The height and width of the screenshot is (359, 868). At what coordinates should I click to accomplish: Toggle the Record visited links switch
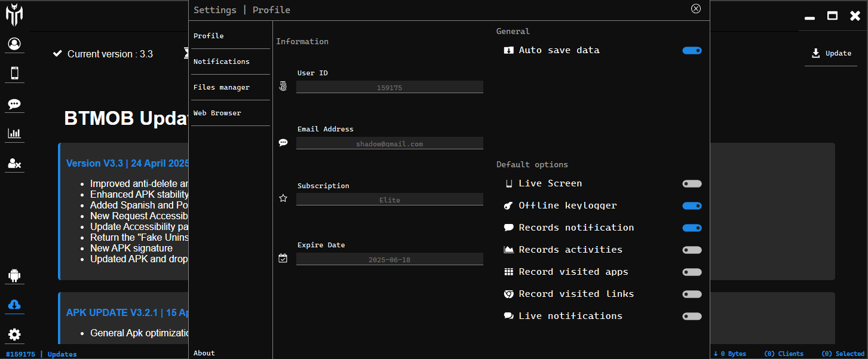coord(692,294)
